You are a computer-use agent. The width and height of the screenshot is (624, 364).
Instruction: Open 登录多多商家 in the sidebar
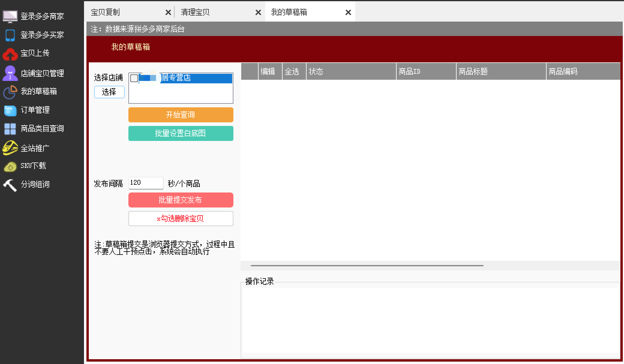(x=42, y=16)
